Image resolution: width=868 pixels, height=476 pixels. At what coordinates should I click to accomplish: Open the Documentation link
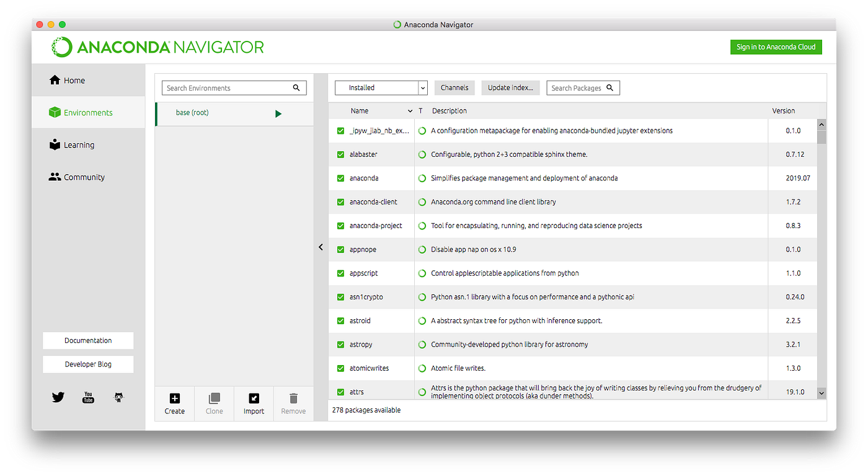(x=88, y=340)
